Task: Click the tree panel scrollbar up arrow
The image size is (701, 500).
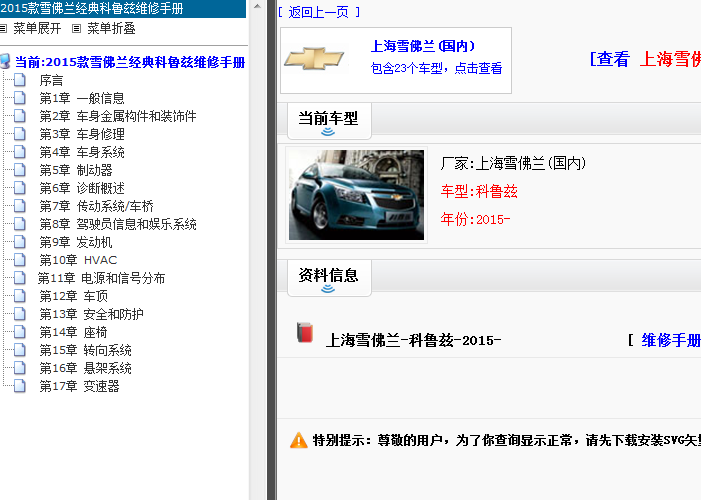Action: tap(257, 6)
